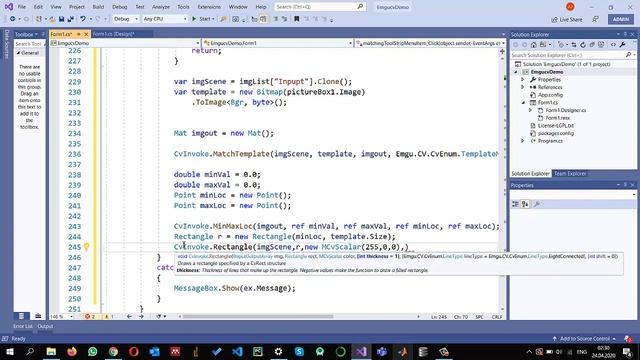Click Add to Source Control
Viewport: 640px width, 360px height.
(x=584, y=338)
